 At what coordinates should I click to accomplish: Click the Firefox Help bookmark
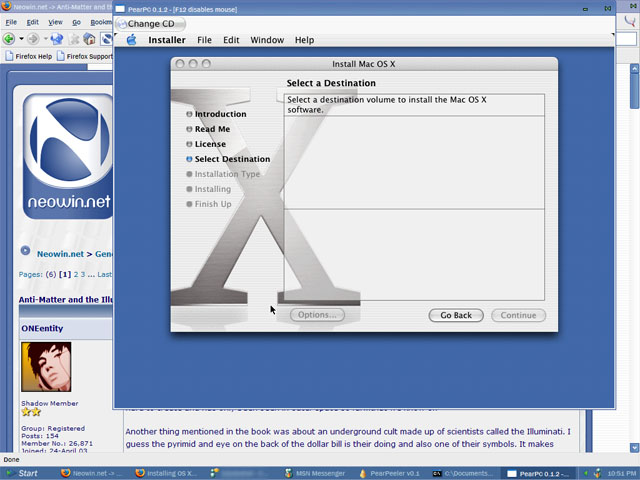point(29,56)
